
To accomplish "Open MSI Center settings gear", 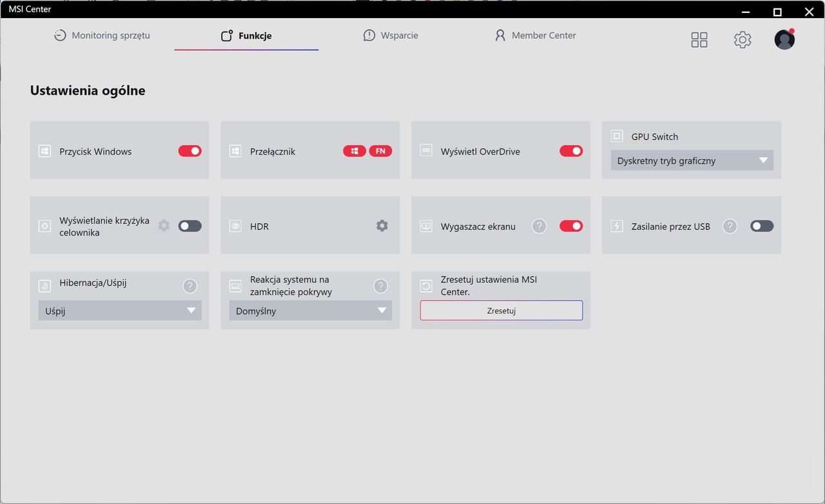I will point(742,40).
